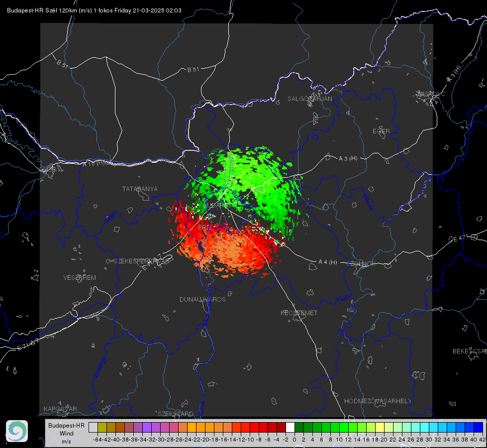The height and width of the screenshot is (448, 487).
Task: Click the SZÉKESFEHÉRVÁR city label
Action: 143,261
